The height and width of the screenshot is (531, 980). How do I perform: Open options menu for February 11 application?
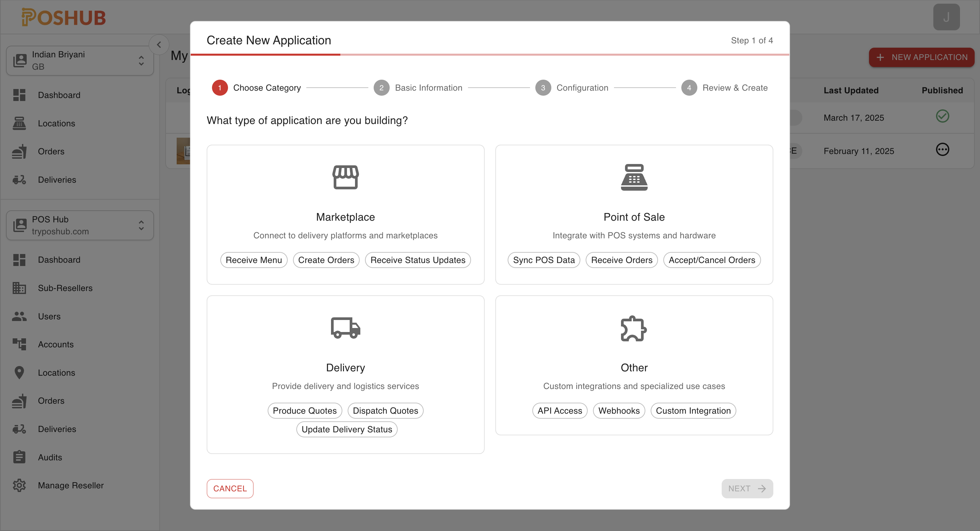942,150
